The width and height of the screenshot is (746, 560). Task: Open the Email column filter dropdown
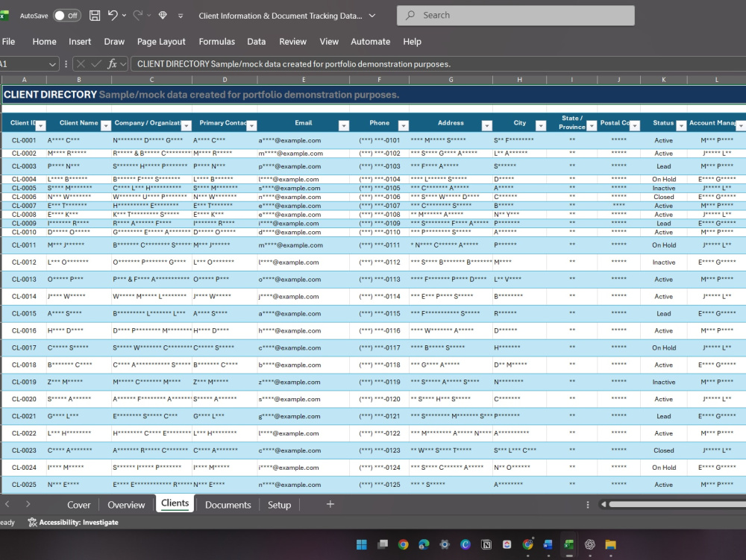(343, 125)
